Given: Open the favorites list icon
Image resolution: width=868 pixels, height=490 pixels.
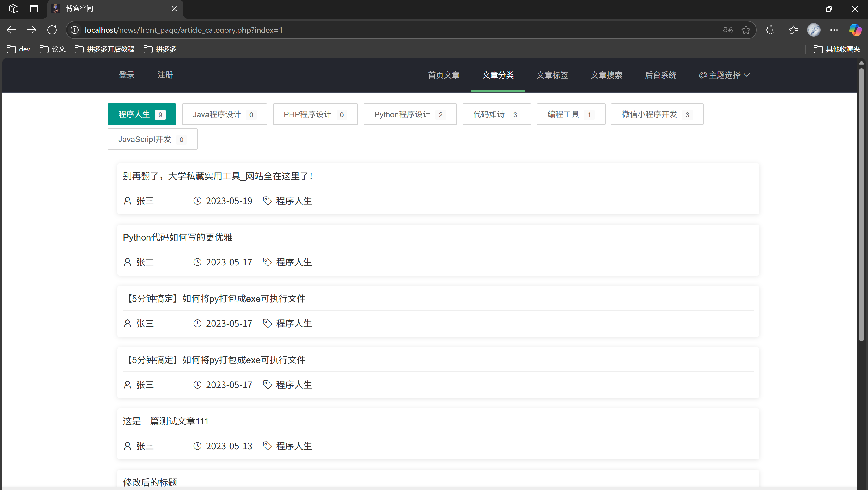Looking at the screenshot, I should tap(793, 30).
